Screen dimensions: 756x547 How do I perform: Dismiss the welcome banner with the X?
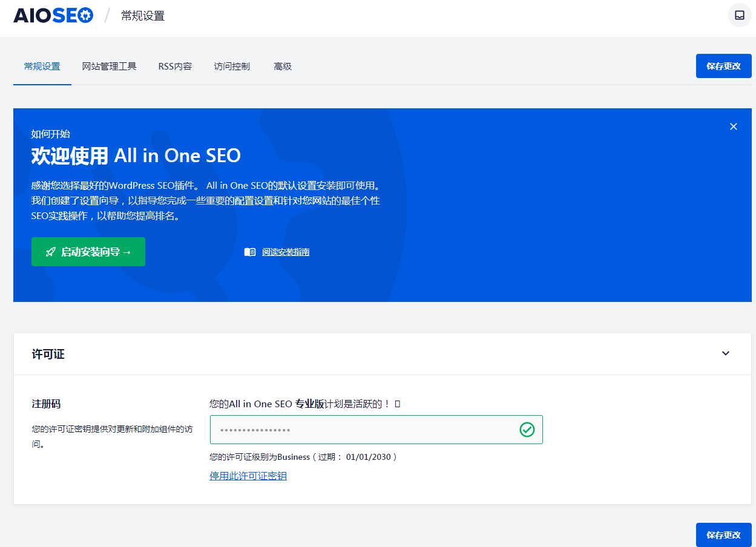click(x=733, y=126)
